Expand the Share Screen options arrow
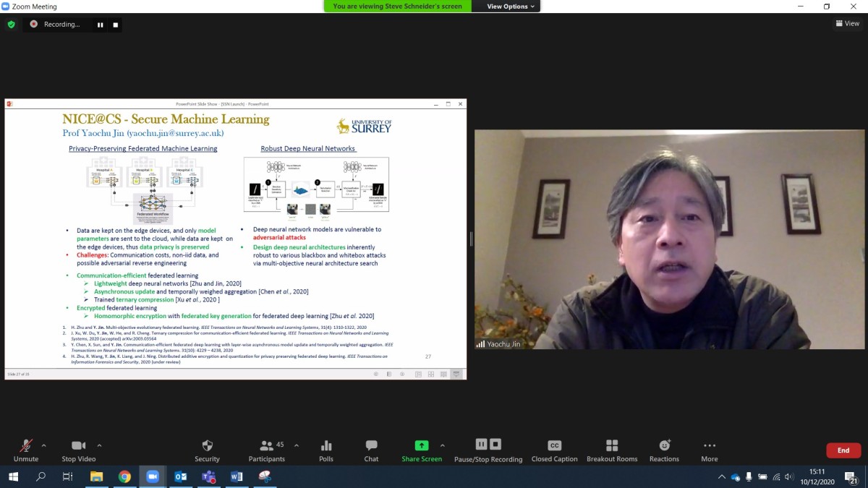 (x=442, y=445)
